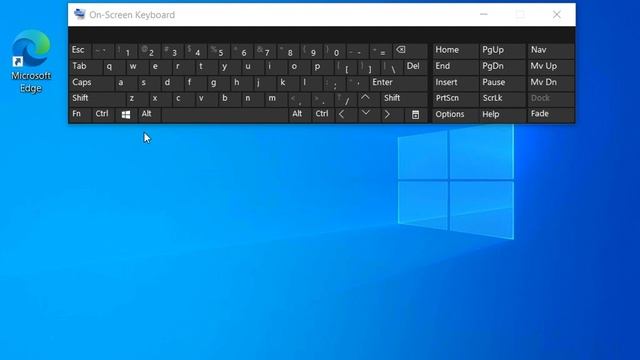This screenshot has height=360, width=640.
Task: Click the Backspace key icon
Action: click(x=409, y=51)
